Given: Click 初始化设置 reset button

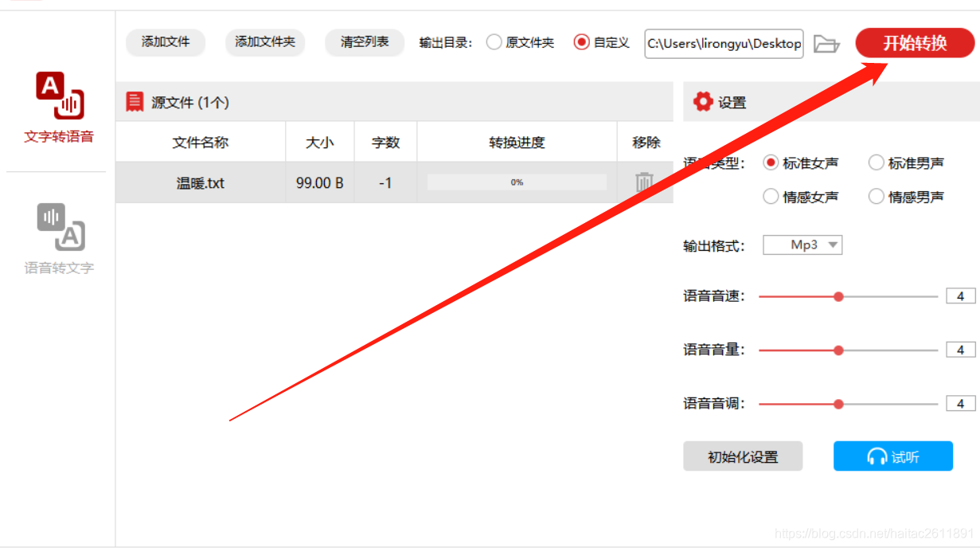Looking at the screenshot, I should 743,456.
